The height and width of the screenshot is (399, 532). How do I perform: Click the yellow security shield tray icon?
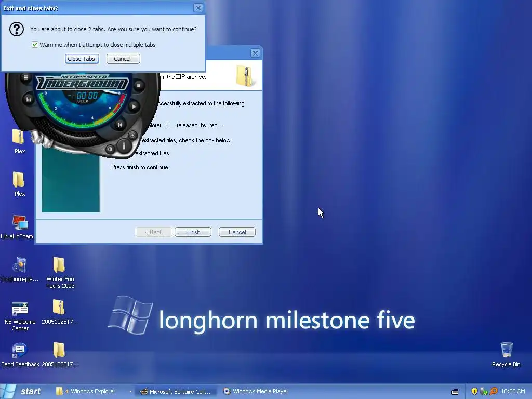click(x=474, y=391)
